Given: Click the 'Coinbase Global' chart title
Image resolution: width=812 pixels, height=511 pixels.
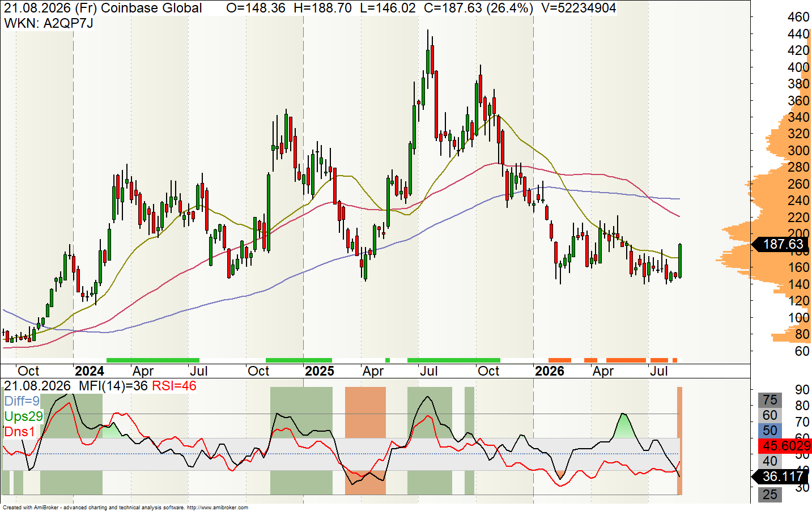Looking at the screenshot, I should coord(151,8).
